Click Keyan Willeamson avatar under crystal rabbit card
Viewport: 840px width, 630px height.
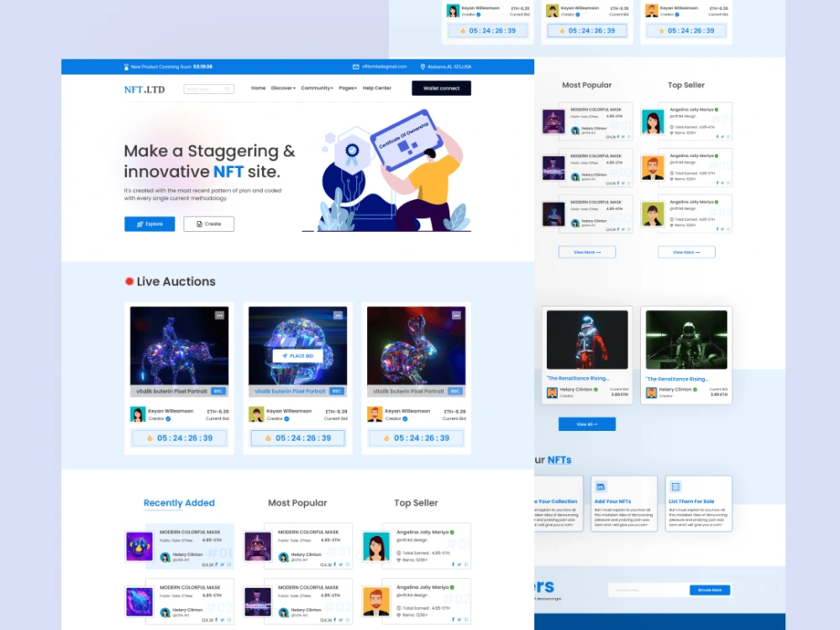tap(375, 414)
